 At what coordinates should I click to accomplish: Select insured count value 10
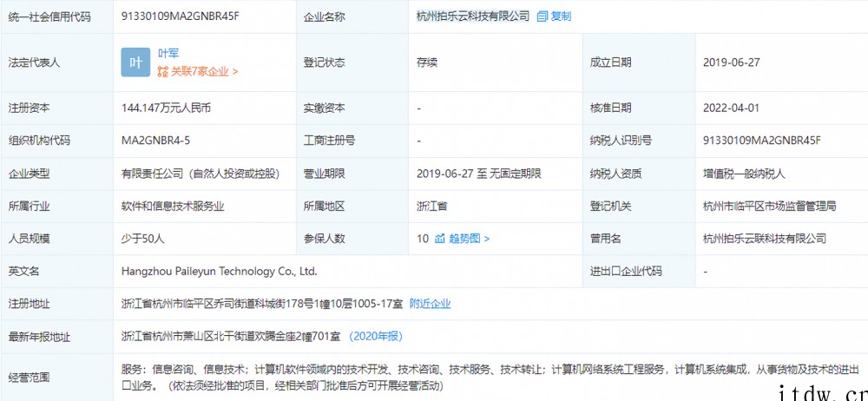coord(423,239)
